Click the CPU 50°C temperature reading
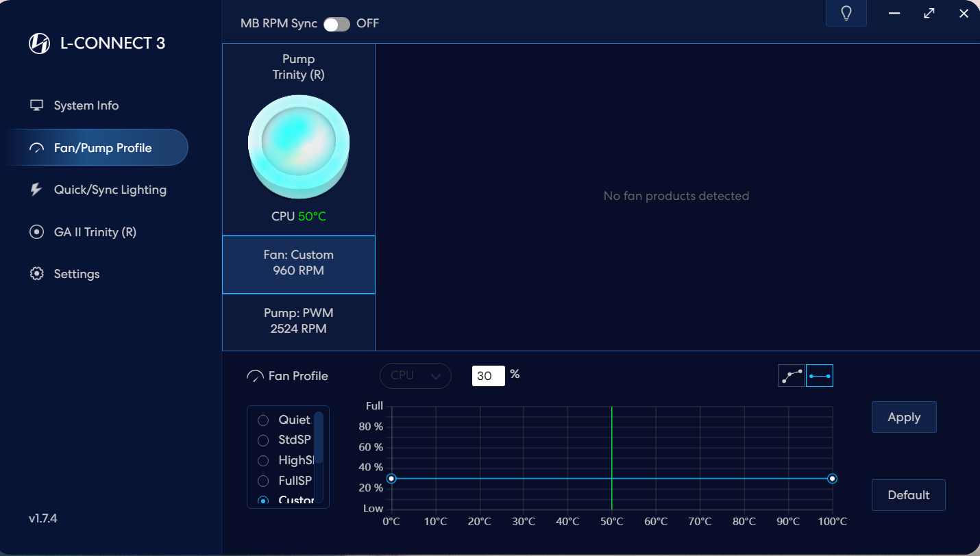Image resolution: width=980 pixels, height=556 pixels. [x=299, y=216]
